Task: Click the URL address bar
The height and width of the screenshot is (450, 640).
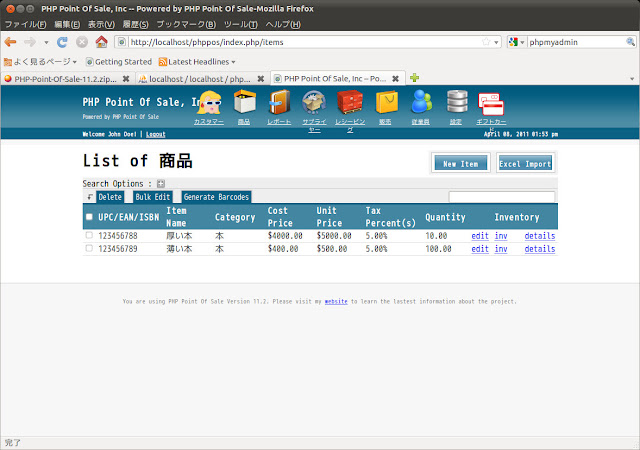Action: pyautogui.click(x=305, y=42)
